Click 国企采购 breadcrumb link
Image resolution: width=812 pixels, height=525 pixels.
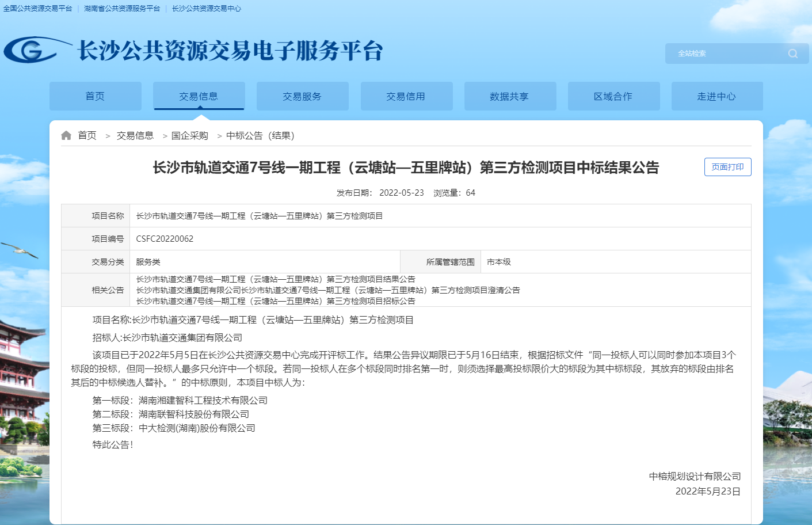point(190,135)
